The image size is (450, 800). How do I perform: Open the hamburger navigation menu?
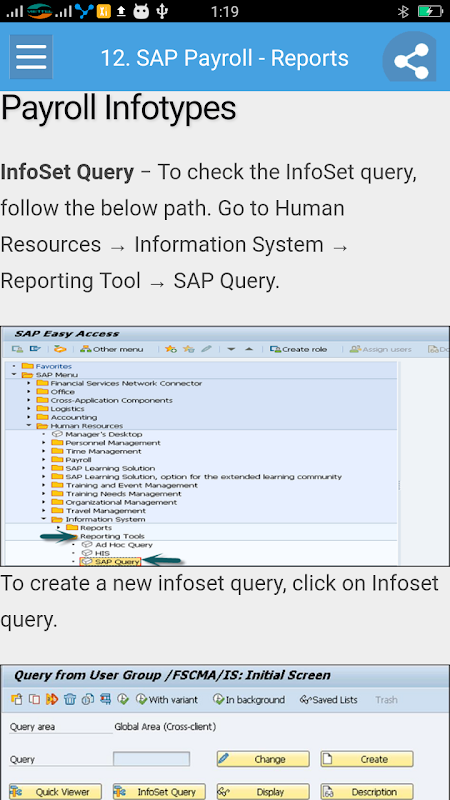[31, 57]
